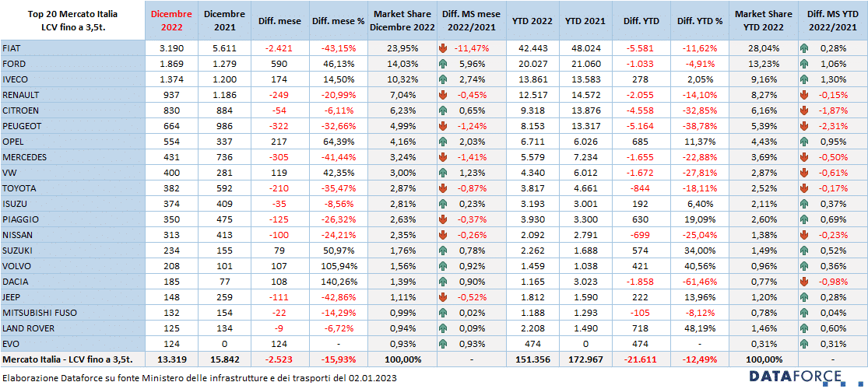This screenshot has width=868, height=389.
Task: Select FIAT's YTD 2022 value 42.443
Action: (531, 47)
